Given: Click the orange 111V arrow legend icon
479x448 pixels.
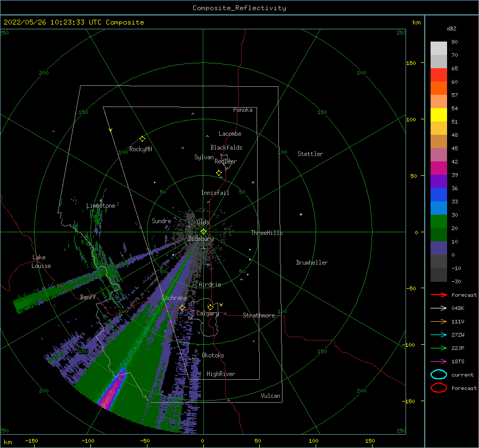Looking at the screenshot, I should pyautogui.click(x=439, y=321).
